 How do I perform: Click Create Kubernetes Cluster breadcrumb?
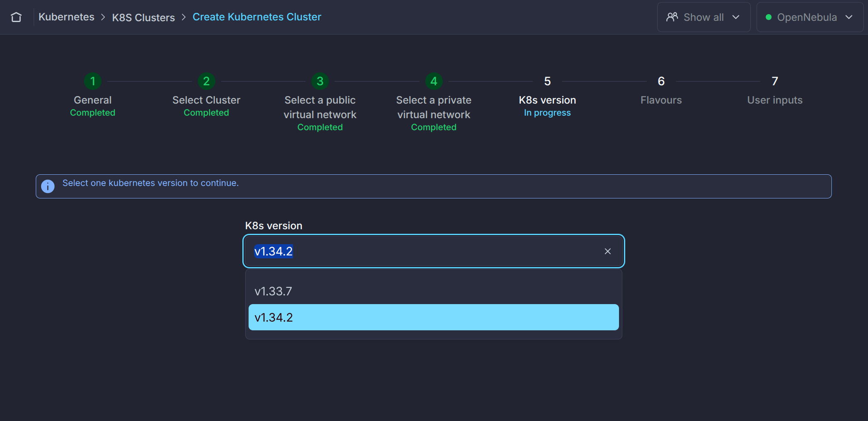pos(257,17)
